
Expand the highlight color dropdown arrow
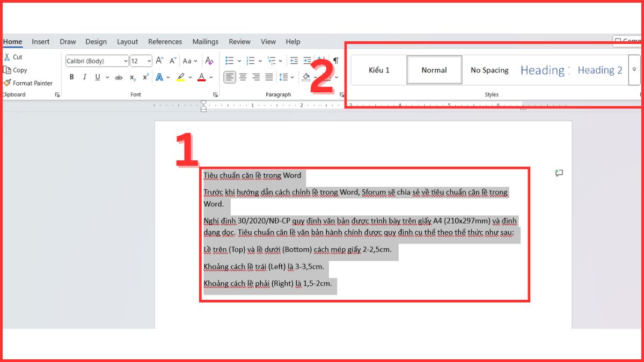(x=190, y=77)
